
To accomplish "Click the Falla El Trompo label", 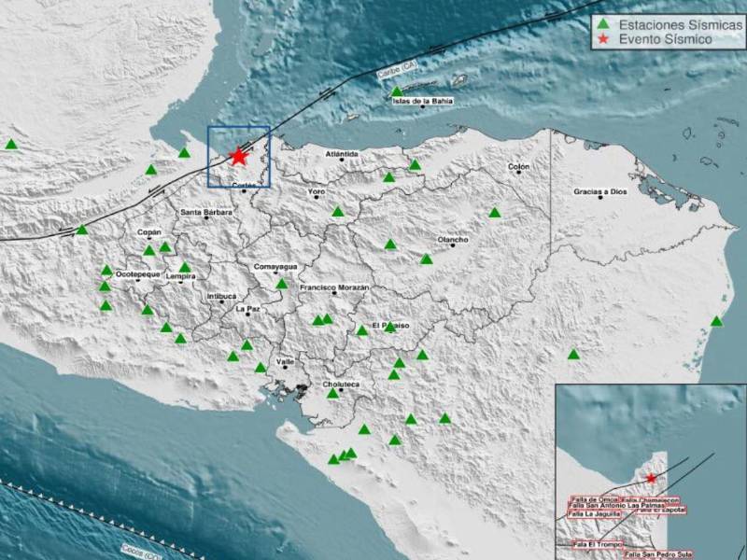I will (x=597, y=544).
